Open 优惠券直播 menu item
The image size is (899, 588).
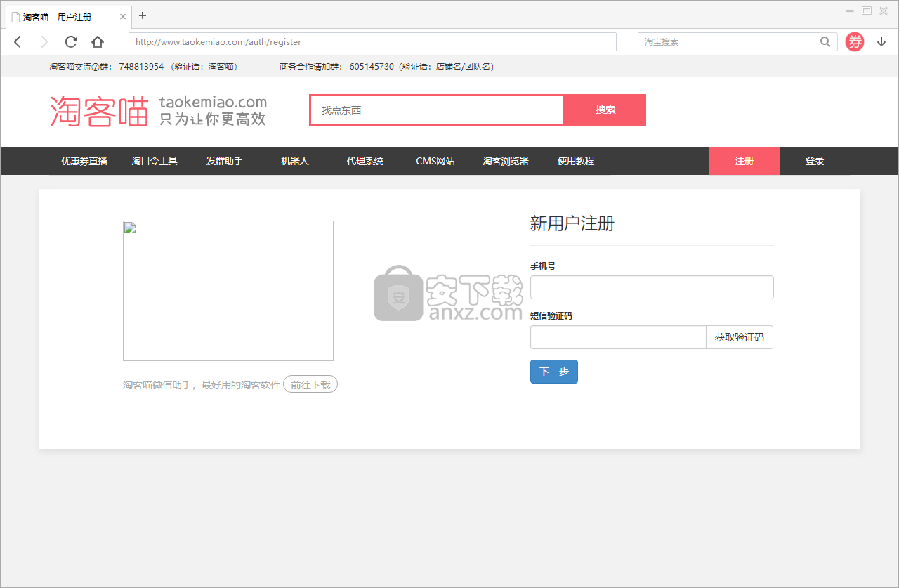tap(84, 161)
